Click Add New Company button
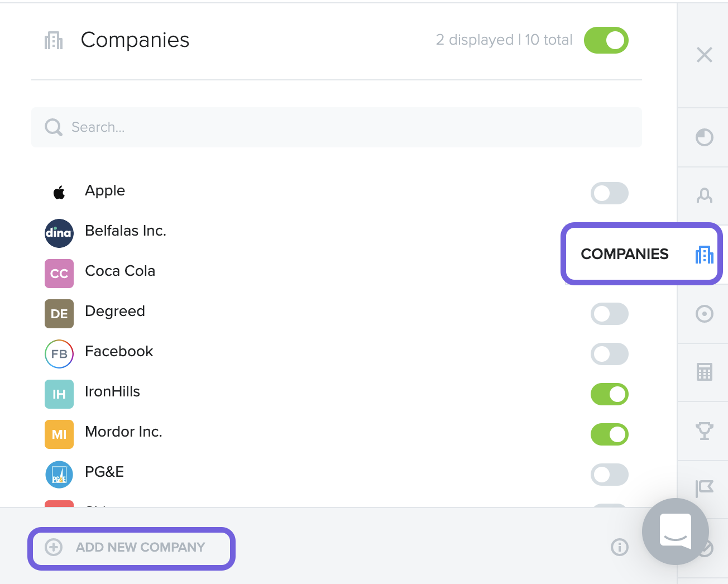Viewport: 728px width, 584px height. click(x=131, y=548)
